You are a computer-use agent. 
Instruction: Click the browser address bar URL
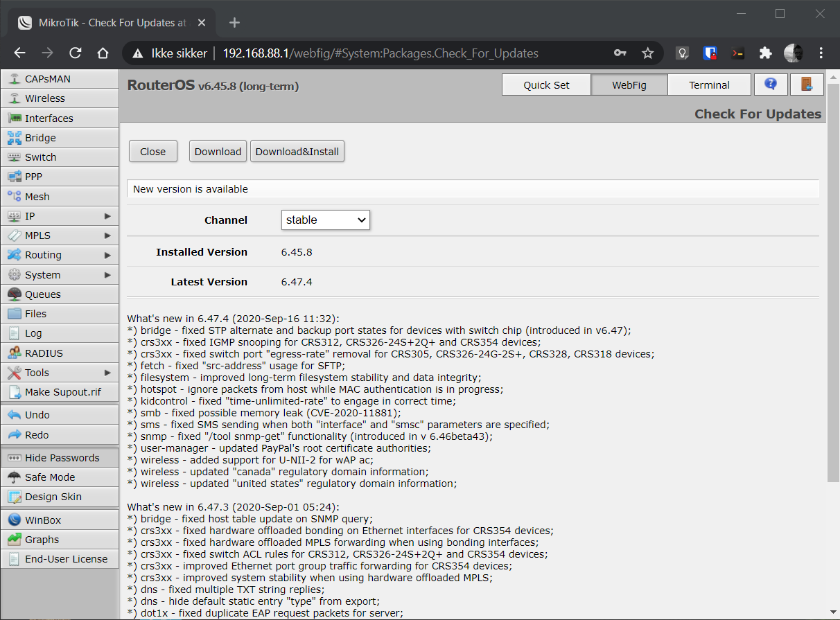click(380, 53)
